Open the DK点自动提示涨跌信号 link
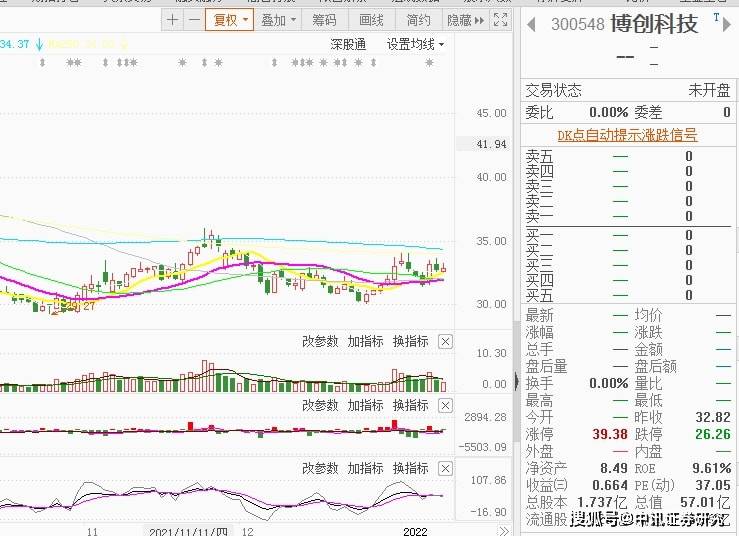The height and width of the screenshot is (536, 739). pyautogui.click(x=627, y=134)
